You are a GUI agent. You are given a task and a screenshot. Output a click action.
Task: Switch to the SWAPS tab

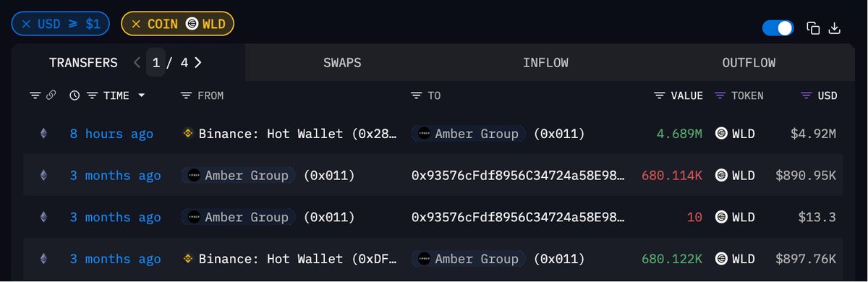(x=343, y=63)
